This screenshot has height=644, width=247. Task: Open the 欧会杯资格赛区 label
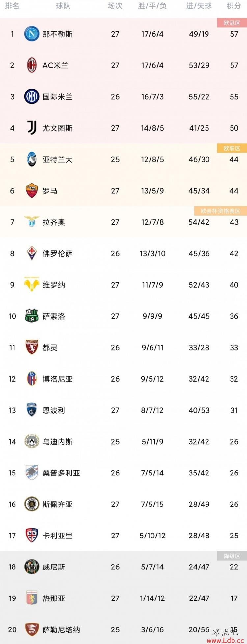tap(220, 211)
